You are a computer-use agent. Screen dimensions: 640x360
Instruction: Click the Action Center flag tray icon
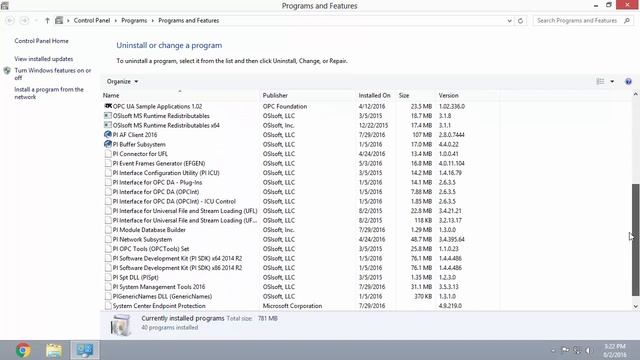(565, 350)
